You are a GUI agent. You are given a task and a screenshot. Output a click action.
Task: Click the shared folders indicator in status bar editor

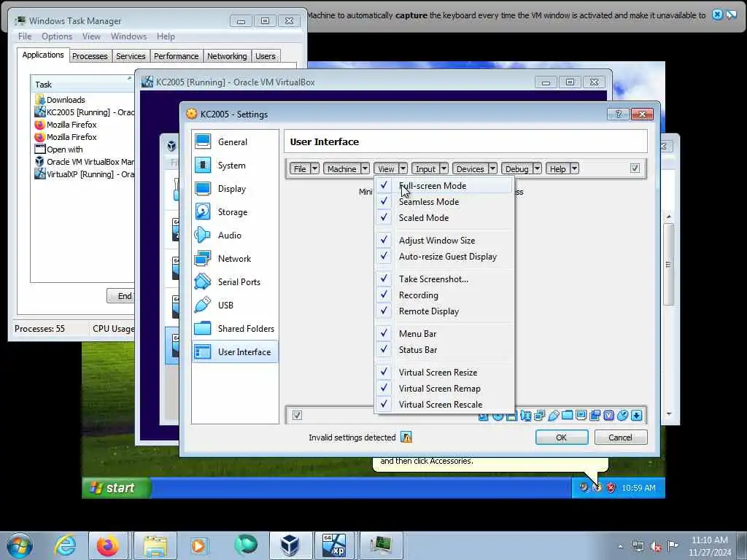[x=568, y=415]
